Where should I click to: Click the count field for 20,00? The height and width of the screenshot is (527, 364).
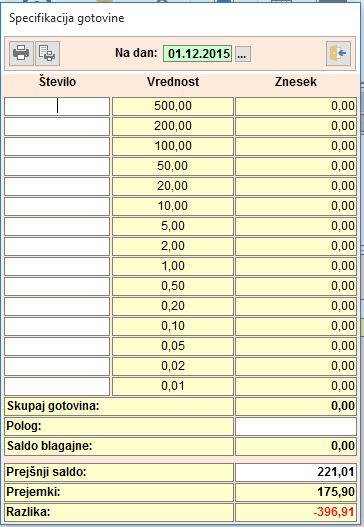tap(57, 186)
